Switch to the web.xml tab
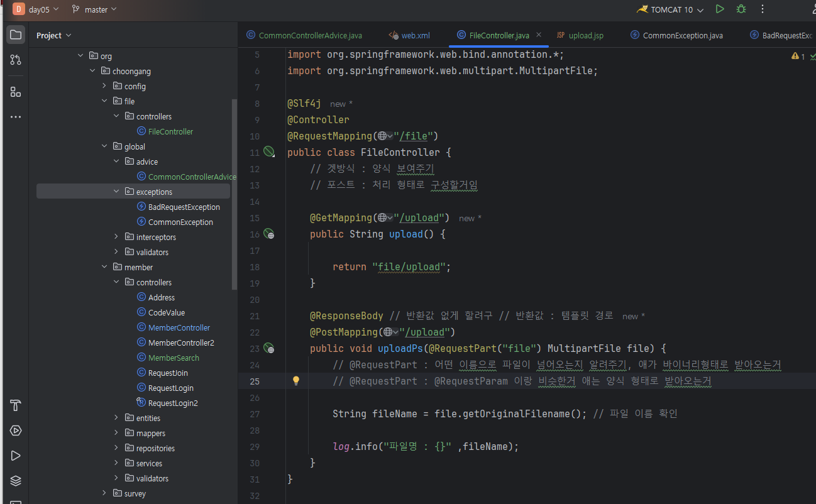 pos(409,35)
